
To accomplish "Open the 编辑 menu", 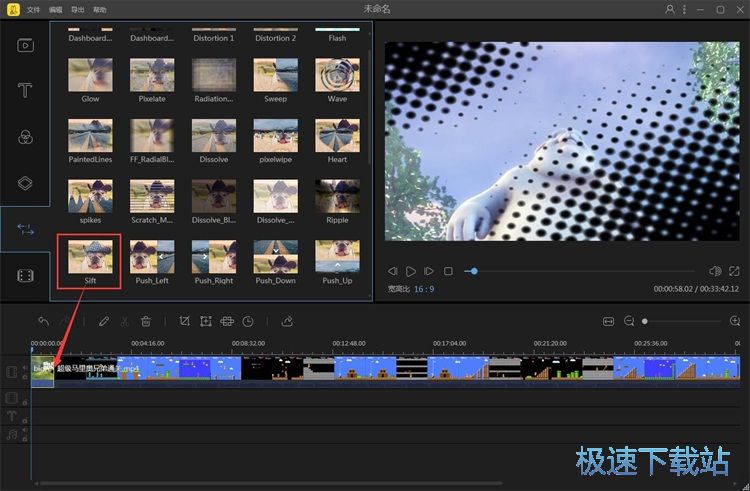I will tap(55, 10).
